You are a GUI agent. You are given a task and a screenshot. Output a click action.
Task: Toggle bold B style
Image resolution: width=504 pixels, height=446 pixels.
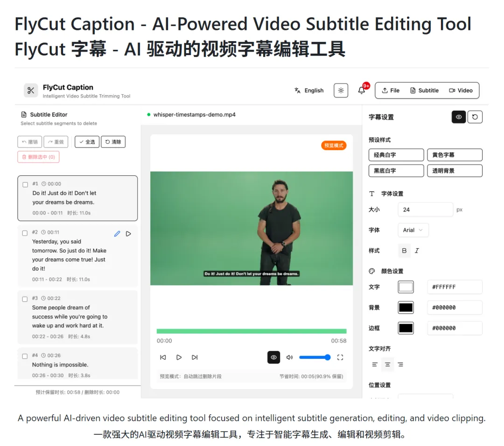404,251
